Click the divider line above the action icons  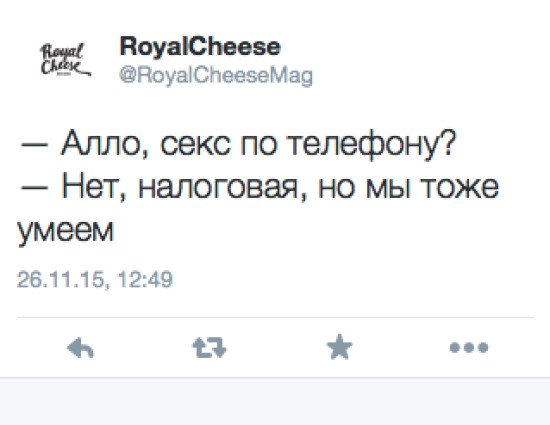[x=276, y=318]
